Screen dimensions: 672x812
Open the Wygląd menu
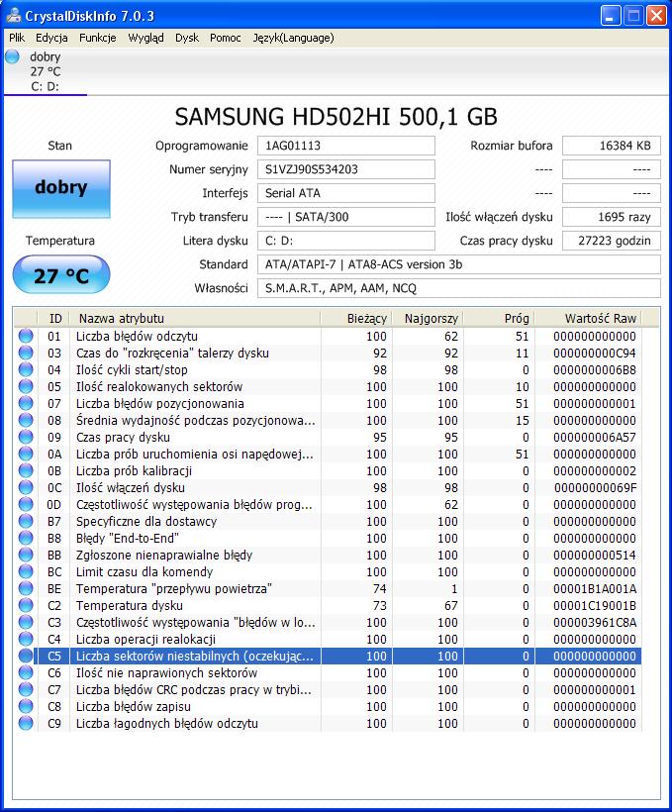click(145, 38)
